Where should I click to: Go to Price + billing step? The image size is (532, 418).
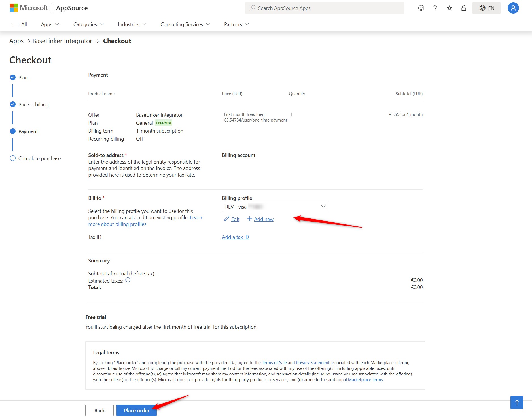tap(29, 104)
